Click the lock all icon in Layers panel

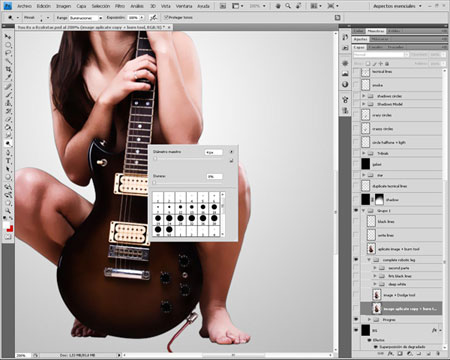tap(387, 63)
